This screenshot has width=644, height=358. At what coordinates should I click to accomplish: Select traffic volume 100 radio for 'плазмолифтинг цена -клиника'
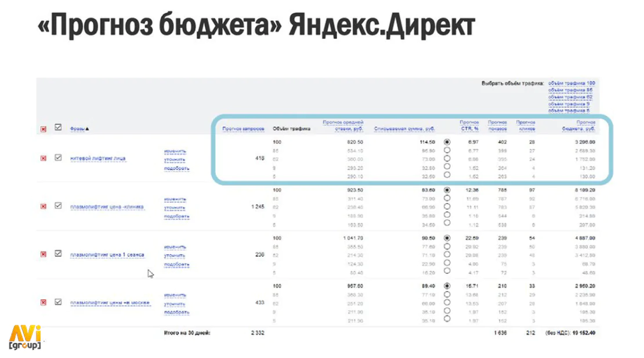447,190
